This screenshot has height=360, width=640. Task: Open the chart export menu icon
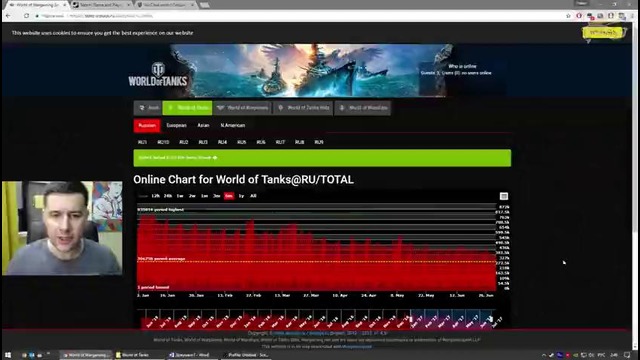(504, 196)
